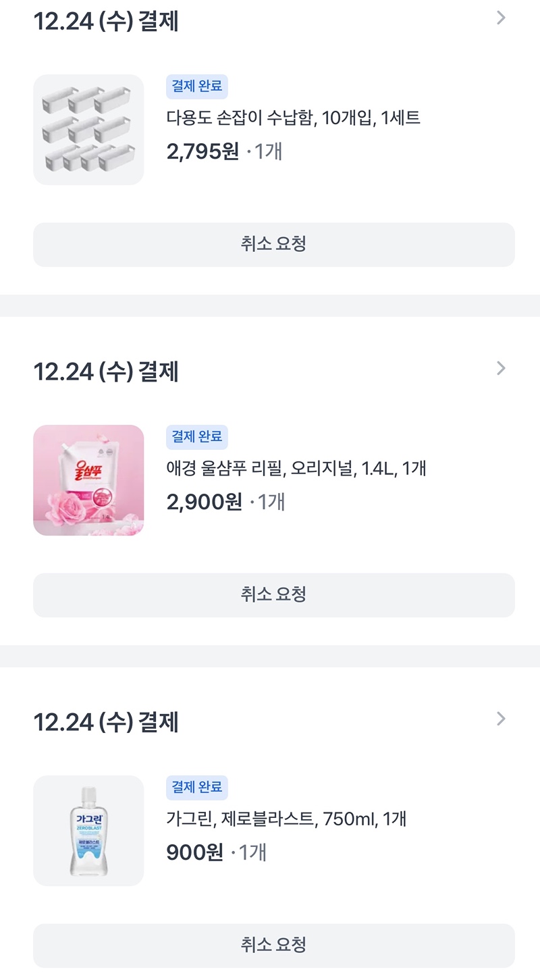Select the 애경 울샴푸 리필 product name

pyautogui.click(x=296, y=469)
